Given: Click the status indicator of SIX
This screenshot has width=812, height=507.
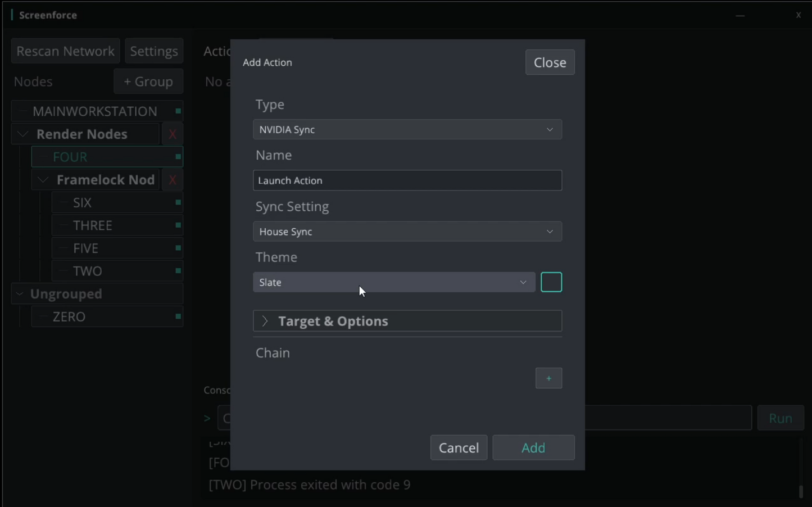Looking at the screenshot, I should (x=178, y=202).
